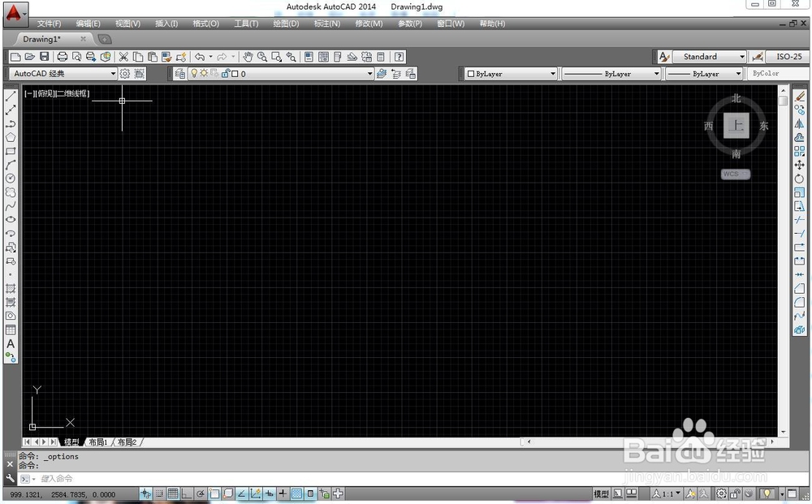Select the Pan hand tool
The image size is (812, 504).
point(248,57)
